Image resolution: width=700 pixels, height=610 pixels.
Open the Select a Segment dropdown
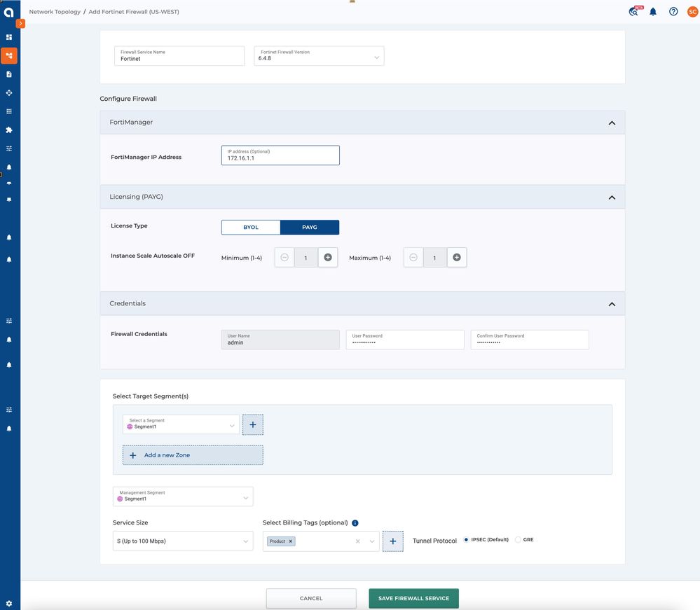[x=181, y=424]
